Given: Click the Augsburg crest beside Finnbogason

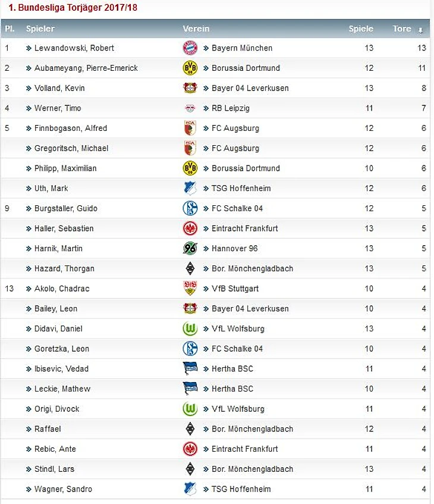Looking at the screenshot, I should (x=190, y=129).
